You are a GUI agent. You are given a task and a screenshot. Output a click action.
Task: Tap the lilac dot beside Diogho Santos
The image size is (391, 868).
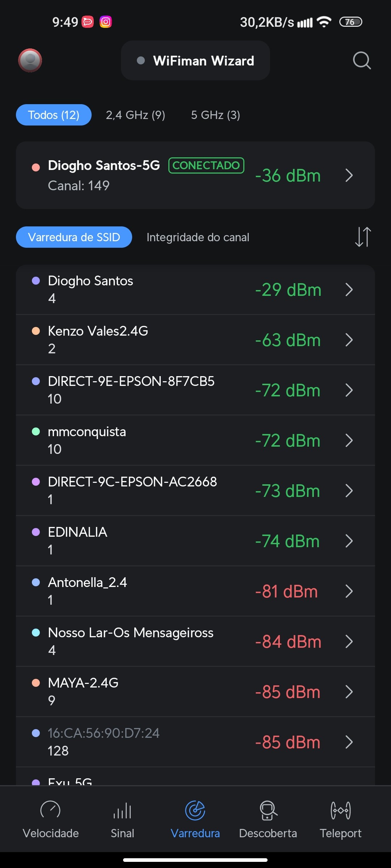(x=36, y=281)
